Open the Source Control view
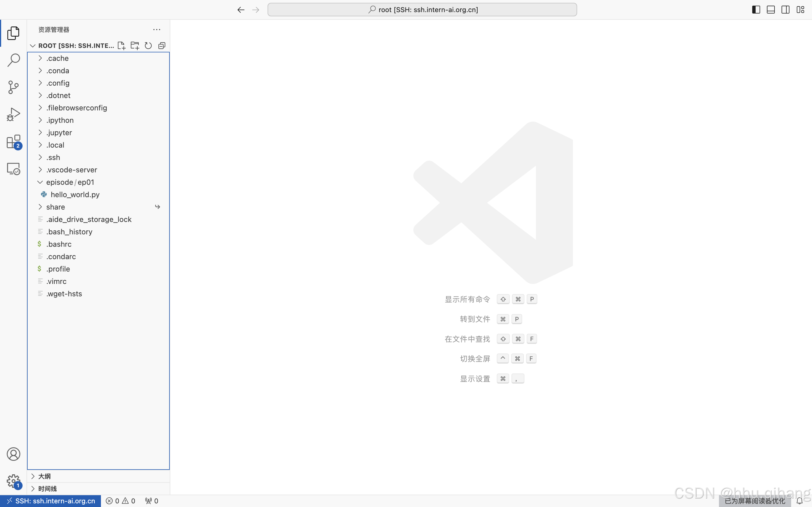Viewport: 812px width, 507px height. click(x=14, y=87)
